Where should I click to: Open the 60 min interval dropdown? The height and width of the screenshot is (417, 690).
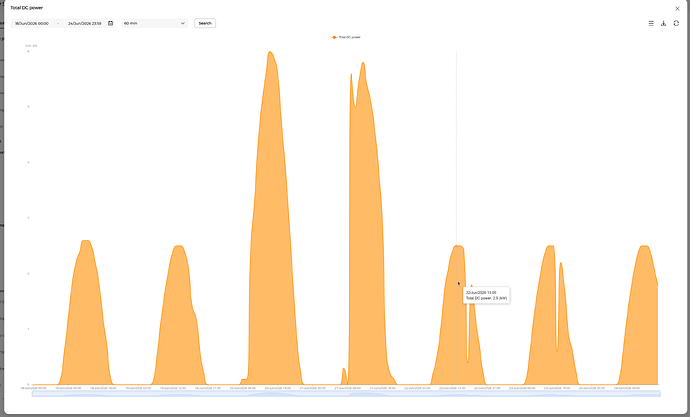154,23
